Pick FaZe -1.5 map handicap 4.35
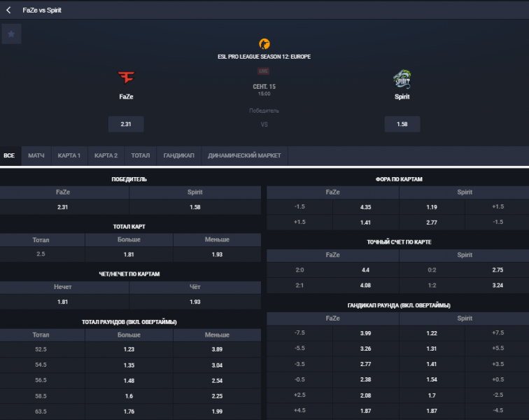 366,207
